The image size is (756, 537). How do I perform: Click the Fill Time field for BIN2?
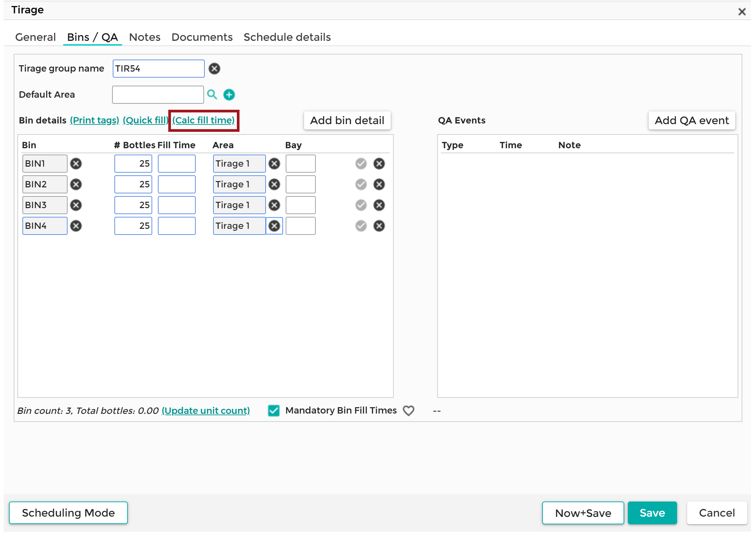pyautogui.click(x=177, y=184)
